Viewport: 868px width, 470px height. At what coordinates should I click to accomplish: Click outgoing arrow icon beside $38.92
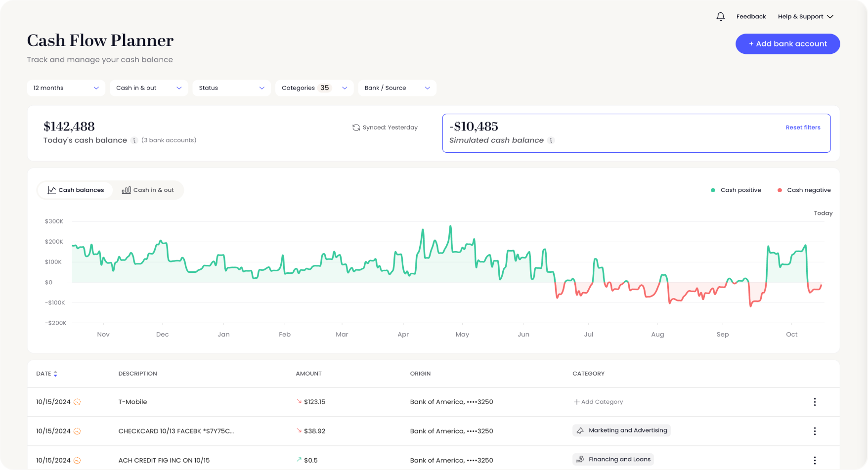click(x=299, y=430)
